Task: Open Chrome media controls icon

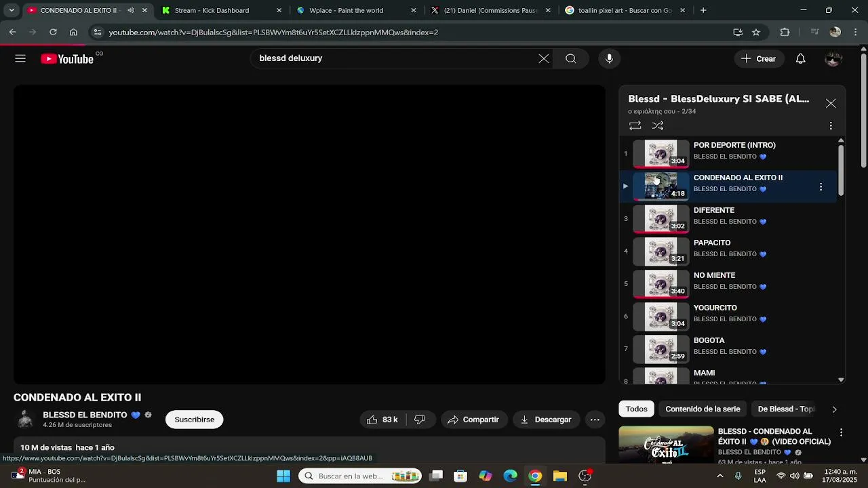Action: click(814, 32)
